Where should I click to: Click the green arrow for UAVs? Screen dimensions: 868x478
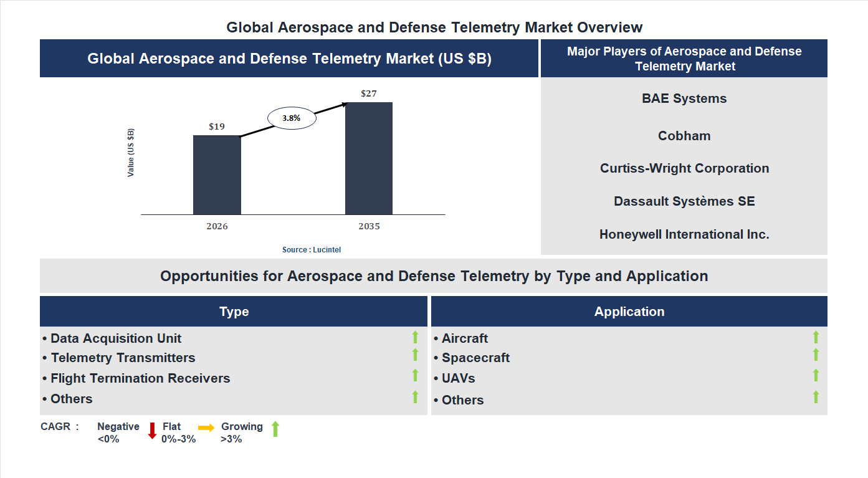click(x=816, y=376)
